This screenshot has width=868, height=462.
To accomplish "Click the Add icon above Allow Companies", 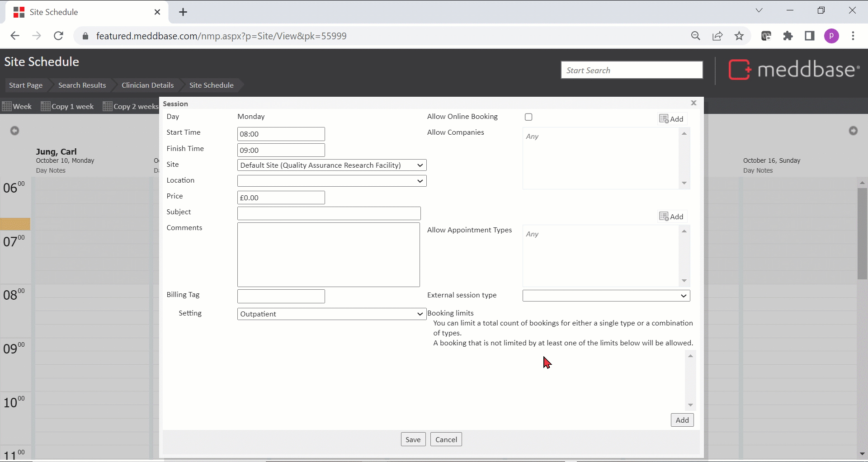I will (x=671, y=119).
